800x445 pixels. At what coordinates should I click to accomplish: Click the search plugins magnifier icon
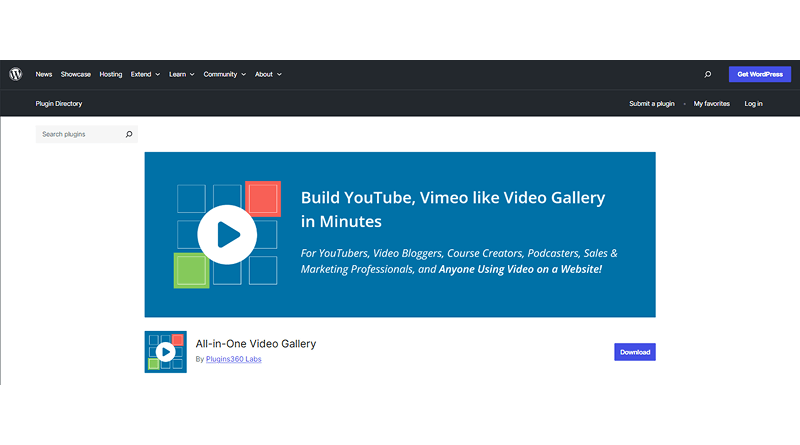tap(129, 134)
